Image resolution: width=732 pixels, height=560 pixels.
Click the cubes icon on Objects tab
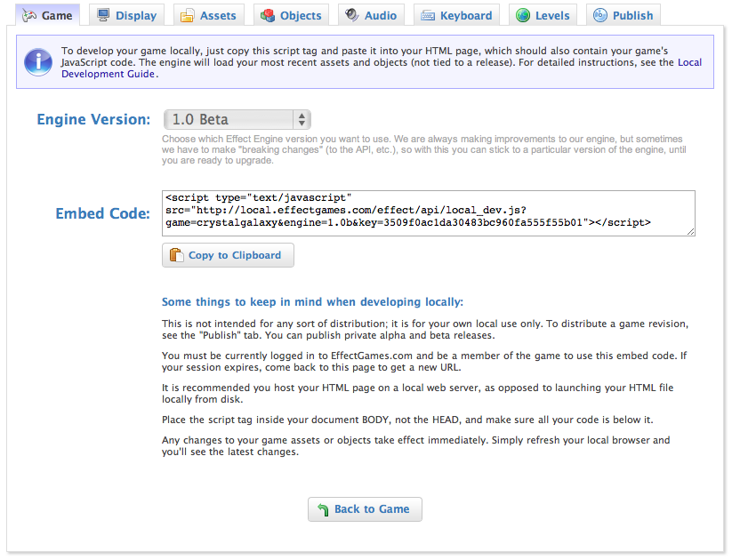pyautogui.click(x=267, y=15)
